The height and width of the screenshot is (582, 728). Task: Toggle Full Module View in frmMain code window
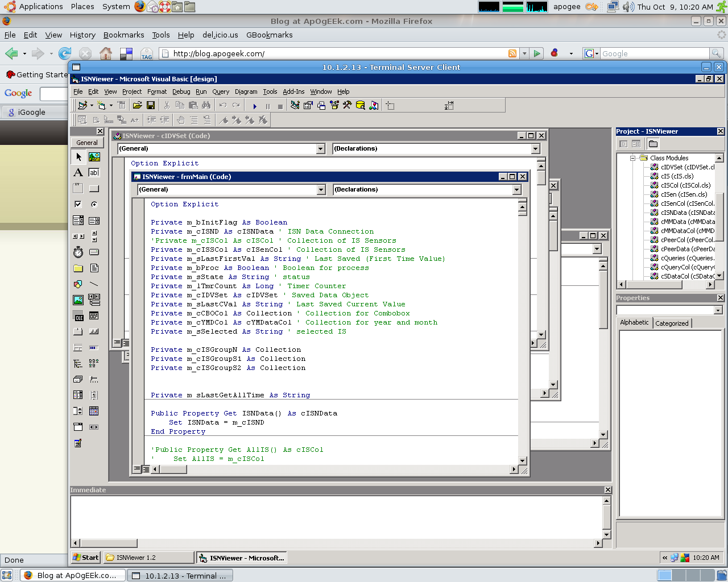click(x=146, y=469)
